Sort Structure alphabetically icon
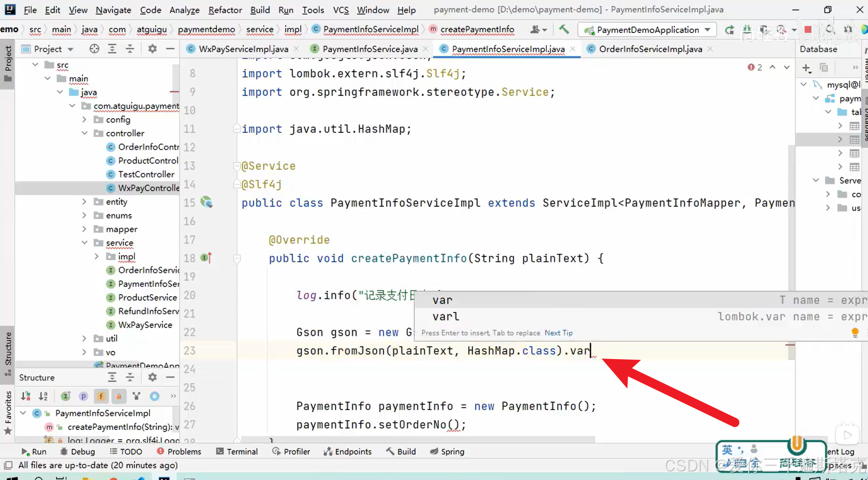Image resolution: width=868 pixels, height=480 pixels. pos(43,396)
